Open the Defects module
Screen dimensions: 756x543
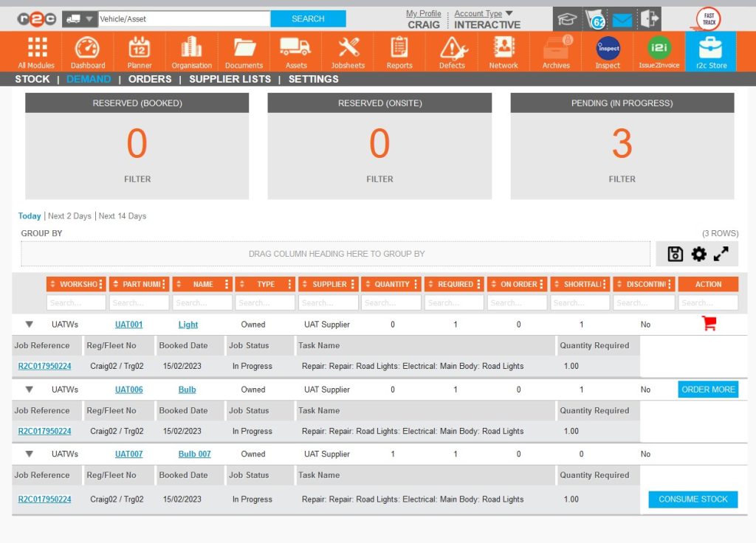pos(452,52)
